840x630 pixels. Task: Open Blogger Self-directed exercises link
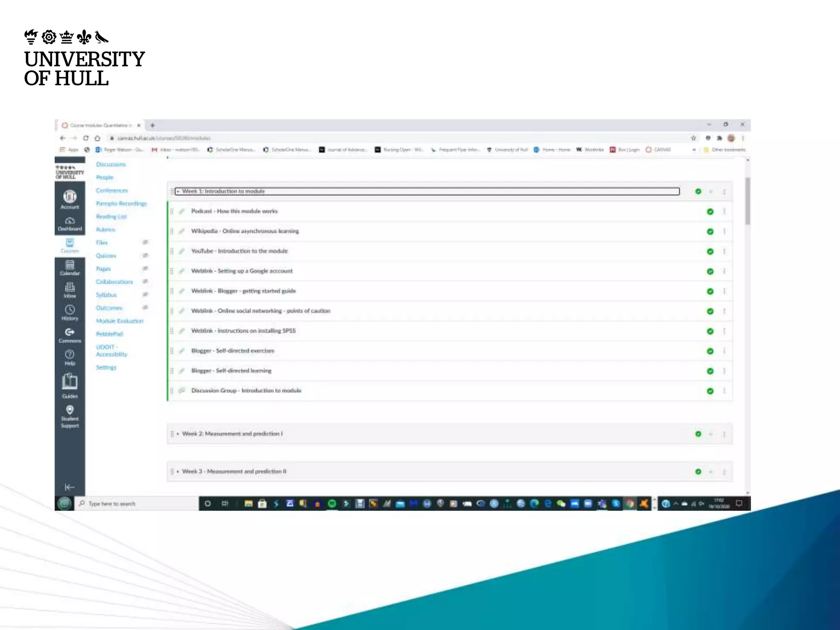pos(233,351)
